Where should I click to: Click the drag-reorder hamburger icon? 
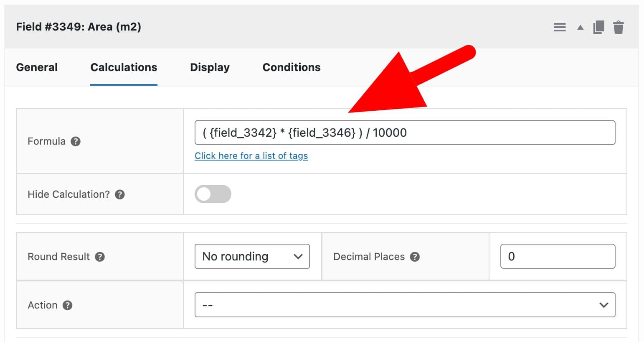point(560,27)
